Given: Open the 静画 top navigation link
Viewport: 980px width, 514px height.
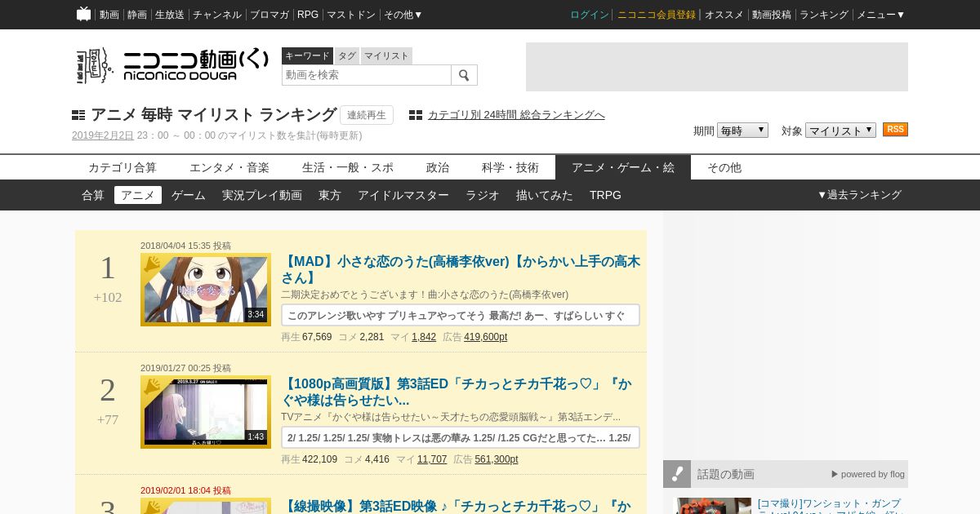Looking at the screenshot, I should point(137,15).
